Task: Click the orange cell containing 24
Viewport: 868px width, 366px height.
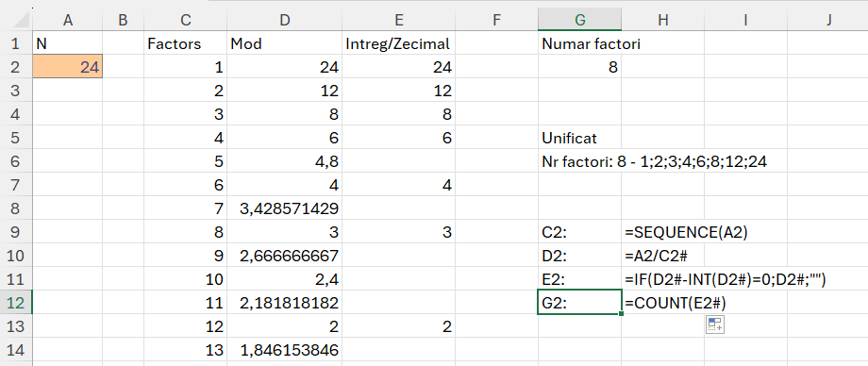Action: click(68, 67)
